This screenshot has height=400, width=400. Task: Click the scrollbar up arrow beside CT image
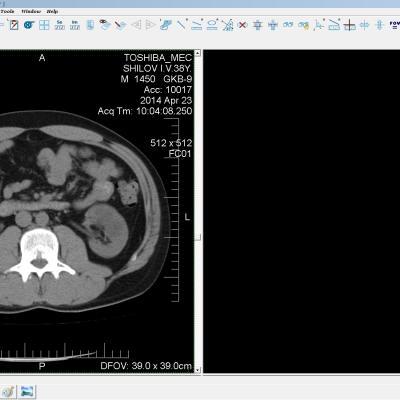198,53
